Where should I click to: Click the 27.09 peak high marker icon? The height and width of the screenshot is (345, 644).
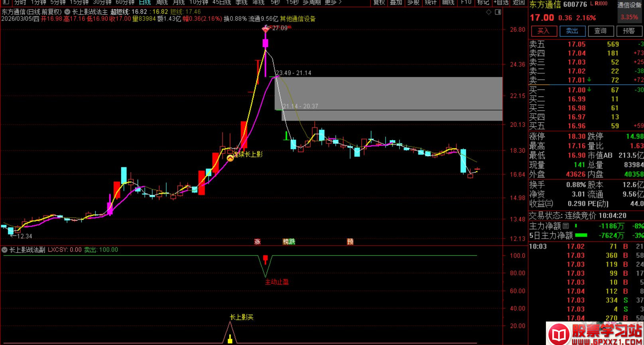tap(266, 29)
